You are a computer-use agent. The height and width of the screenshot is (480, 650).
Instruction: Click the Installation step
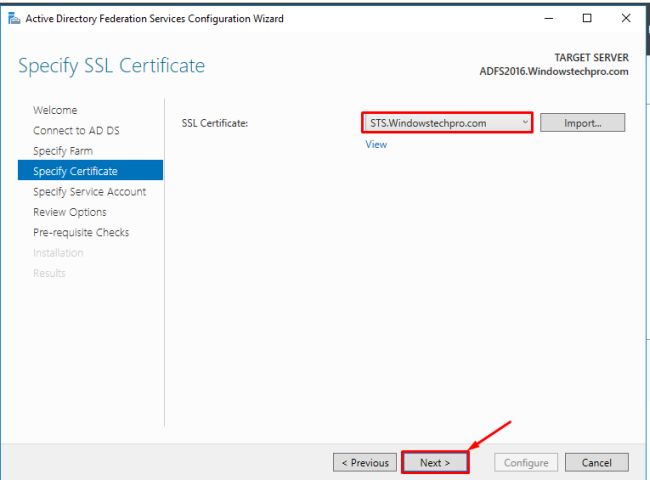click(x=58, y=252)
